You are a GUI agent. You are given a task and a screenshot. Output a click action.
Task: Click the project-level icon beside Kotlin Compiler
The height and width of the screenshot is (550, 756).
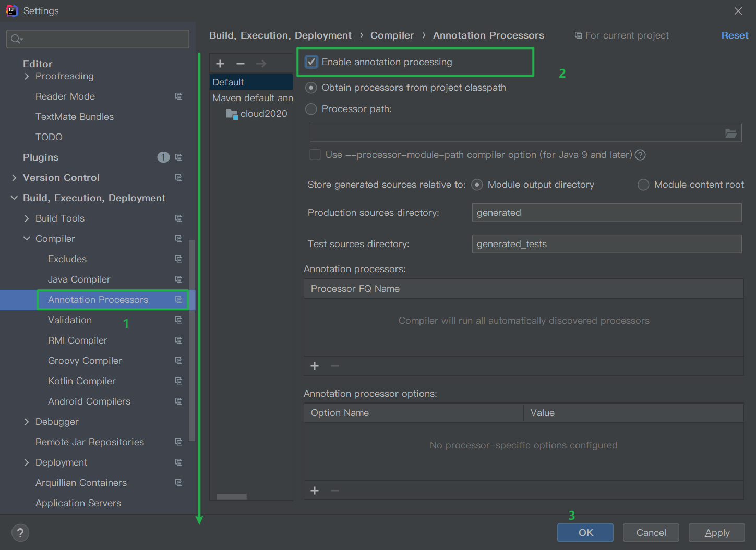point(179,381)
